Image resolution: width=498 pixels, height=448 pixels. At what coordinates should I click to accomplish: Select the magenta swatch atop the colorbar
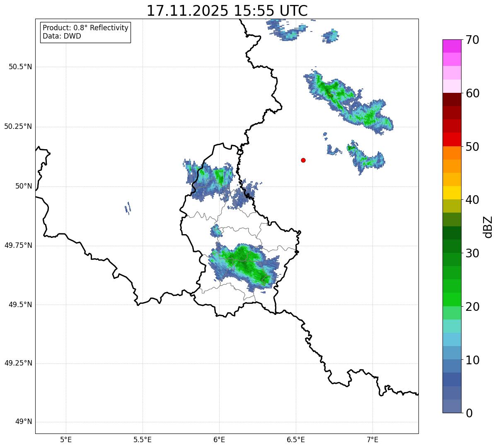tap(452, 46)
